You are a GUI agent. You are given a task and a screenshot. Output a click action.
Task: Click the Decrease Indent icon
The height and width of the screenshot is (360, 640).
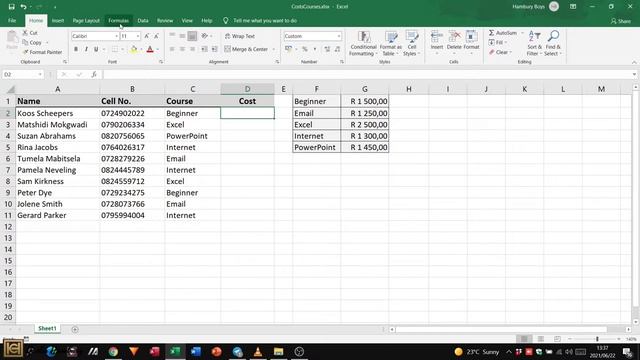coord(204,49)
